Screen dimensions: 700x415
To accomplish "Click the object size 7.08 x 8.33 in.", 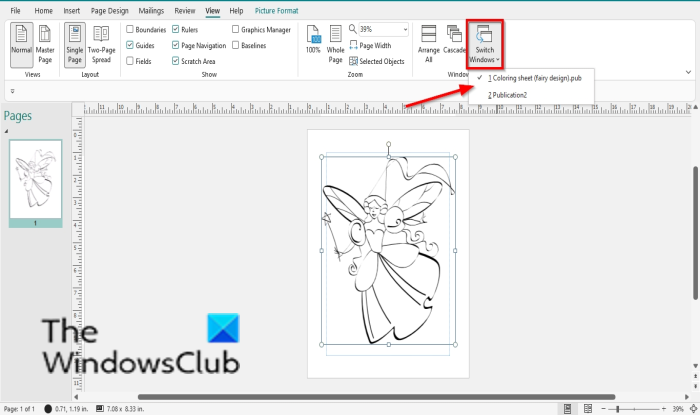I will [x=120, y=409].
